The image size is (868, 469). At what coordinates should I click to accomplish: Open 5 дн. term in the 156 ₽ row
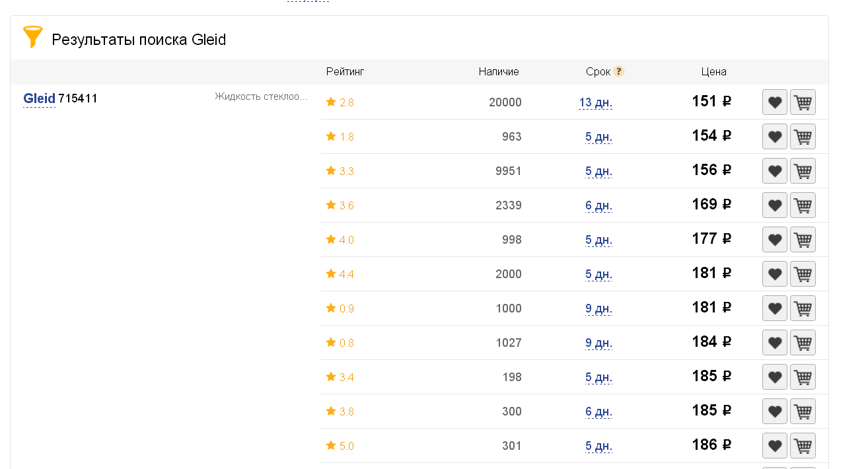click(x=598, y=171)
